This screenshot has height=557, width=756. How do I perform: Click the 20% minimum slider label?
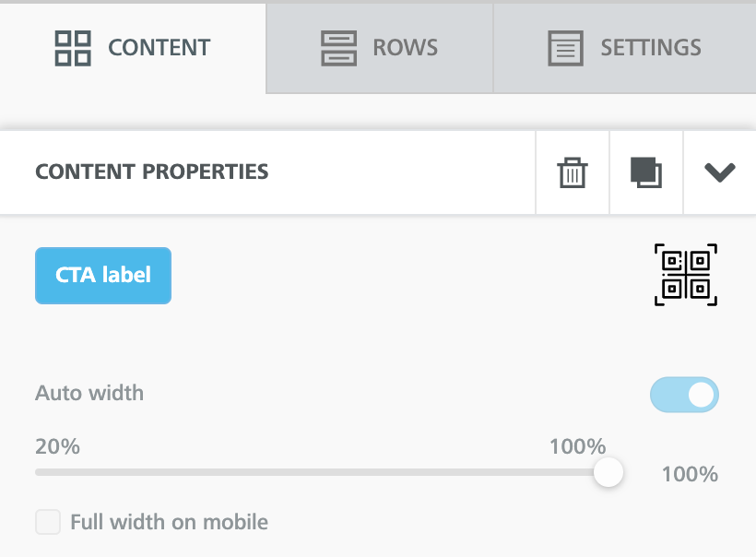(x=57, y=447)
